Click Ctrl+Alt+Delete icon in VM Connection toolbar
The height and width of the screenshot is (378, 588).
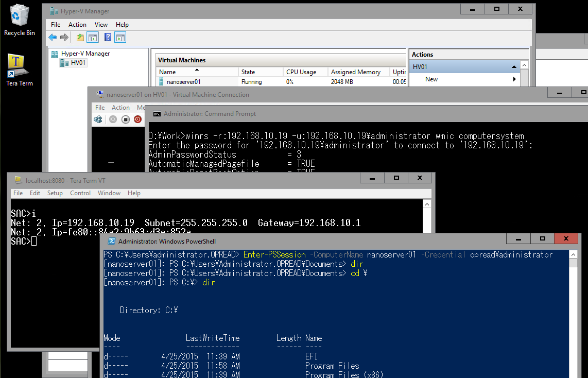(x=98, y=119)
